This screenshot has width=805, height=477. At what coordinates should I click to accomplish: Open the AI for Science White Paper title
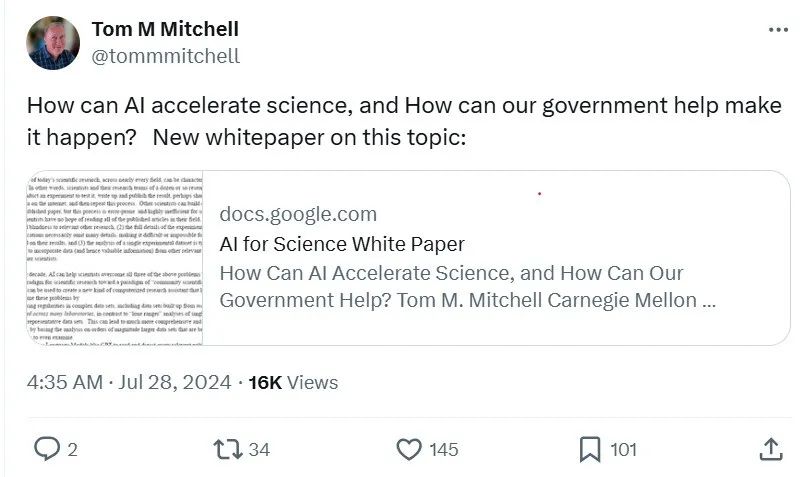[x=342, y=244]
